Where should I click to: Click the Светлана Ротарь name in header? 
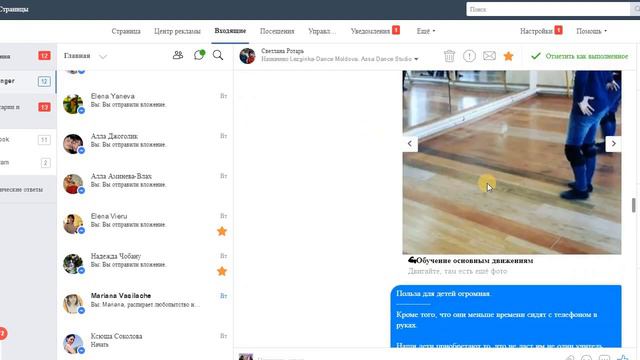[x=282, y=51]
